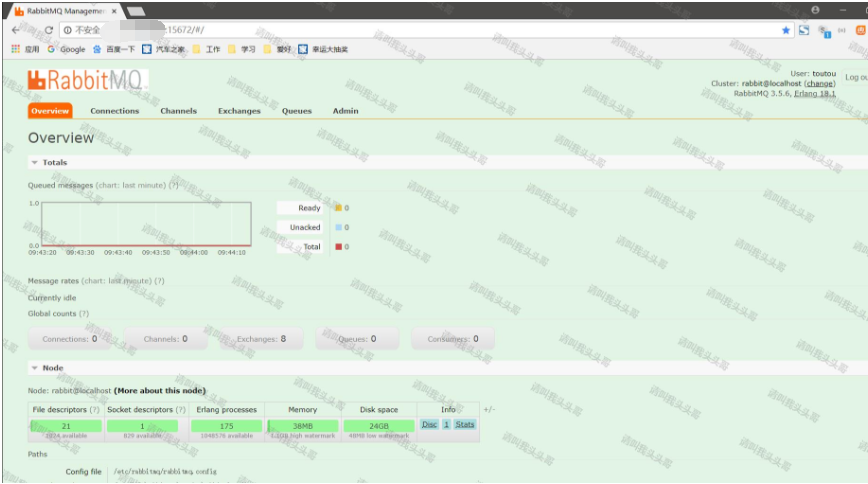Open the new tab button
The image size is (868, 484).
136,11
